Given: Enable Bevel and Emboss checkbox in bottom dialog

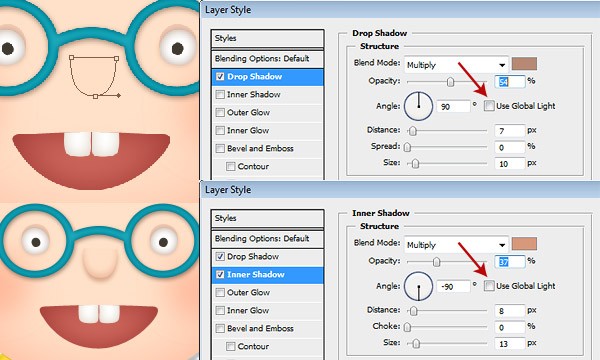Looking at the screenshot, I should click(x=220, y=328).
